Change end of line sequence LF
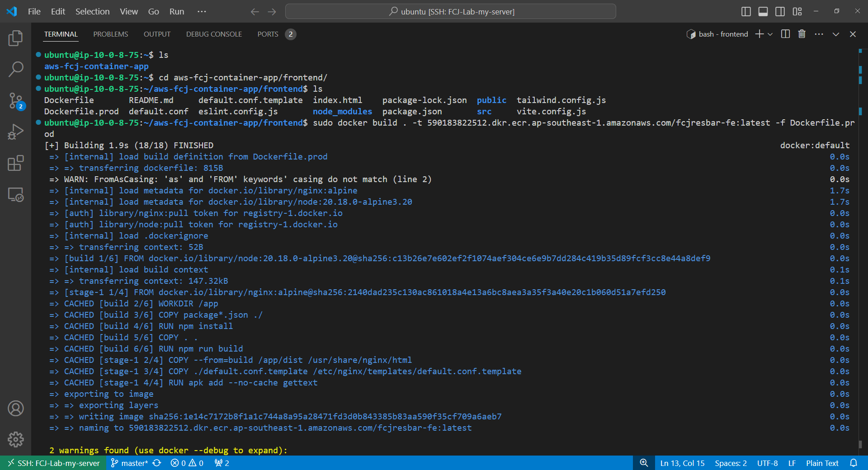This screenshot has height=470, width=868. tap(792, 463)
